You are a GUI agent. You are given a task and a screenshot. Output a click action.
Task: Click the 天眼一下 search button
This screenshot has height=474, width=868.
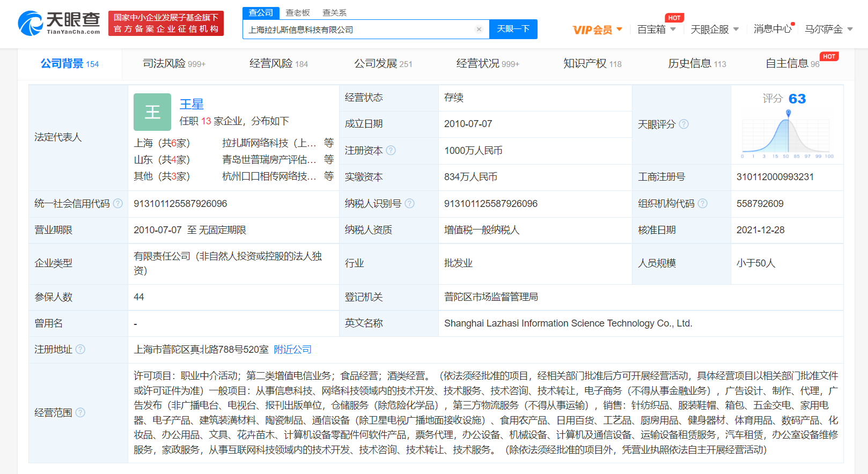pos(513,29)
